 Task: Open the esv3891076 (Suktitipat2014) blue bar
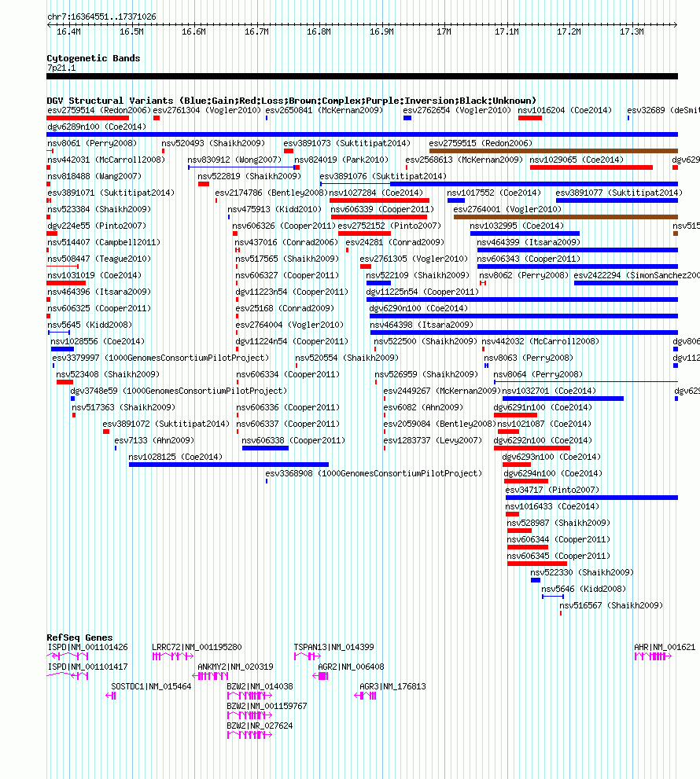pos(499,184)
